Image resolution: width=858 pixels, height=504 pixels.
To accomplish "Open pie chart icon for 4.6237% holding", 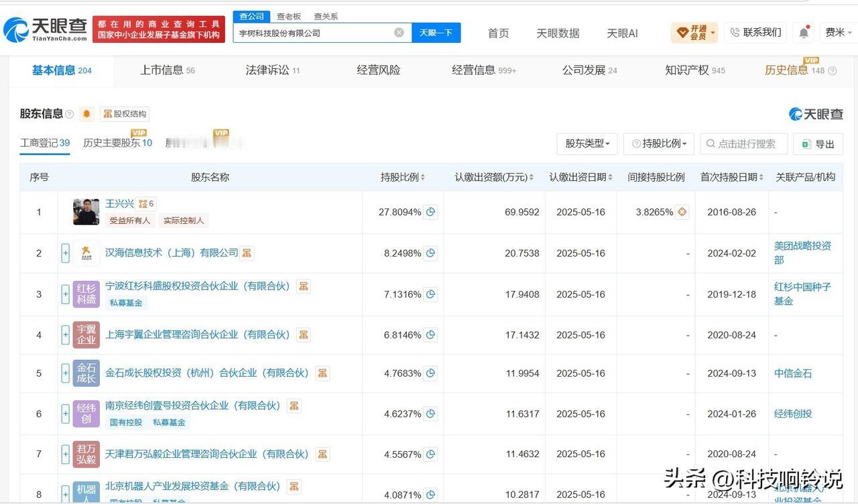I will pyautogui.click(x=431, y=414).
